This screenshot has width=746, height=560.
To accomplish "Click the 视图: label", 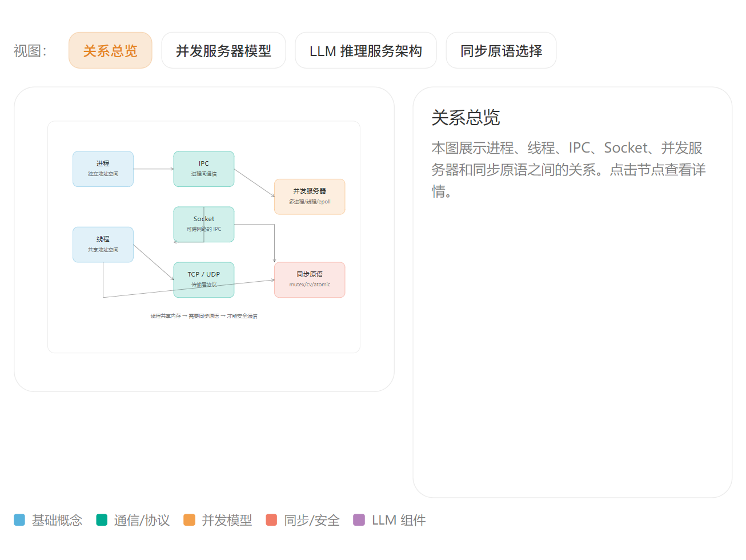I will pyautogui.click(x=30, y=51).
